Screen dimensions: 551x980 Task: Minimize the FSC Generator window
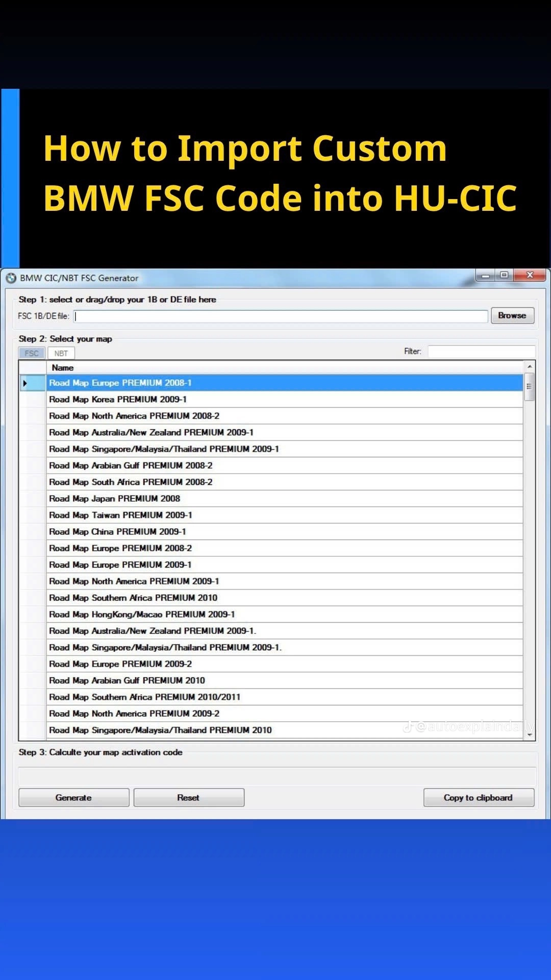pyautogui.click(x=485, y=276)
